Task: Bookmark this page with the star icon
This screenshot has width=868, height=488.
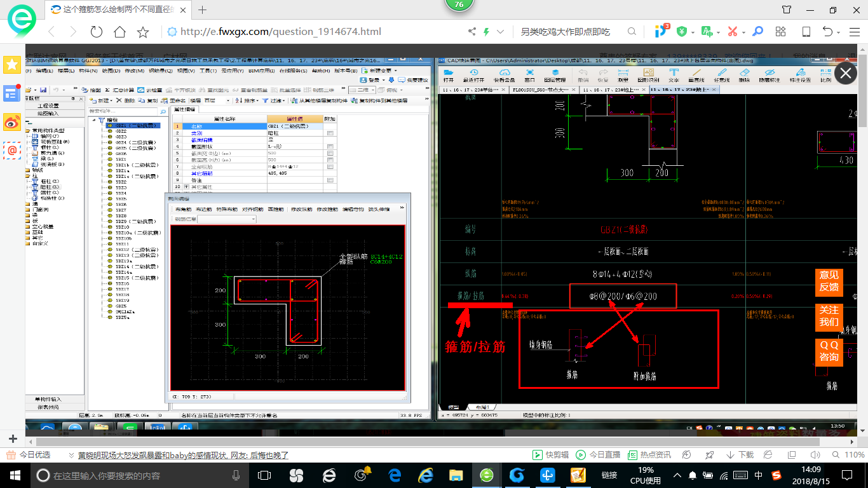Action: 143,32
